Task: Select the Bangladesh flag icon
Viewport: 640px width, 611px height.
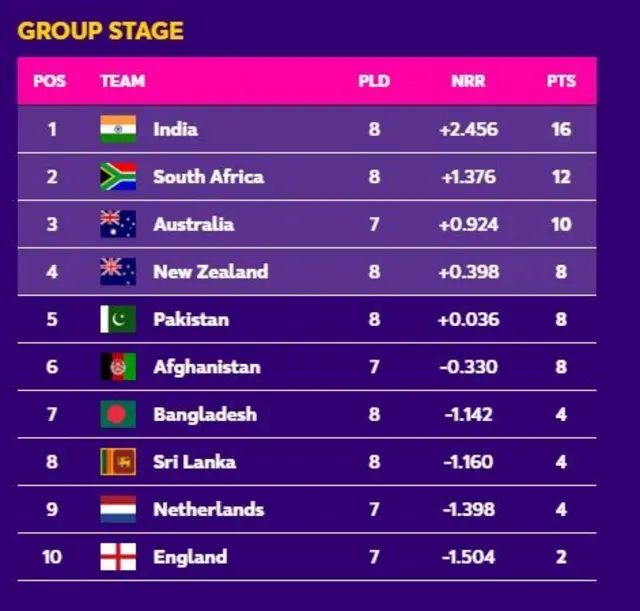Action: click(118, 414)
